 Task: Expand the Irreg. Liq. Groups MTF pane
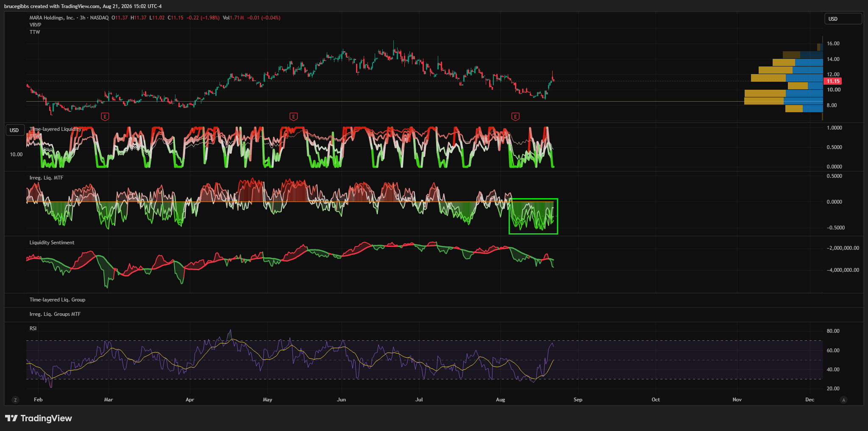(x=55, y=314)
